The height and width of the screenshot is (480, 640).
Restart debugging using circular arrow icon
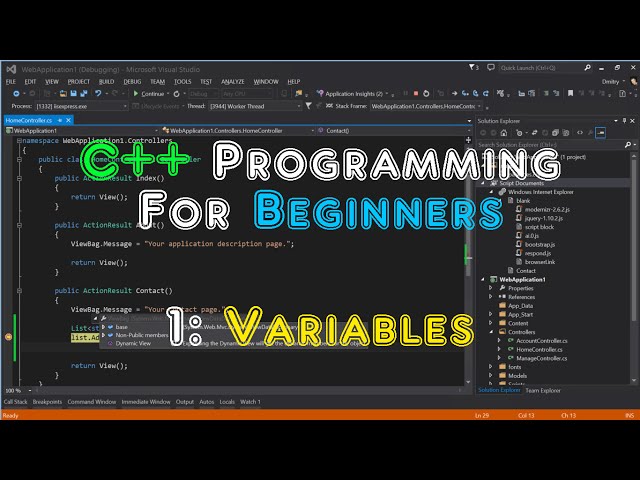click(x=426, y=93)
